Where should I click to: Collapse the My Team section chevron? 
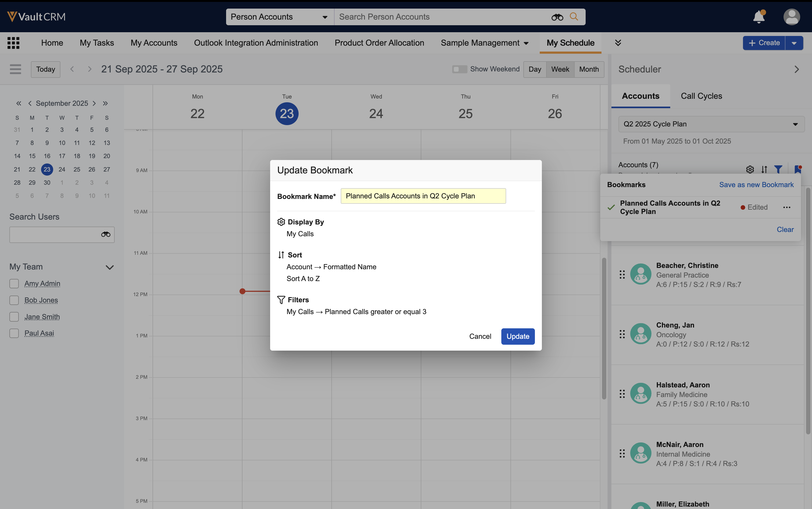tap(110, 267)
